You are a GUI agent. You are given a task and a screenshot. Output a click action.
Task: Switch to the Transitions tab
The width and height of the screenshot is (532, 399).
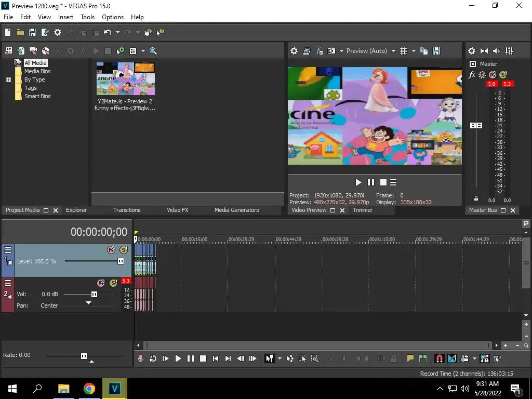[127, 210]
